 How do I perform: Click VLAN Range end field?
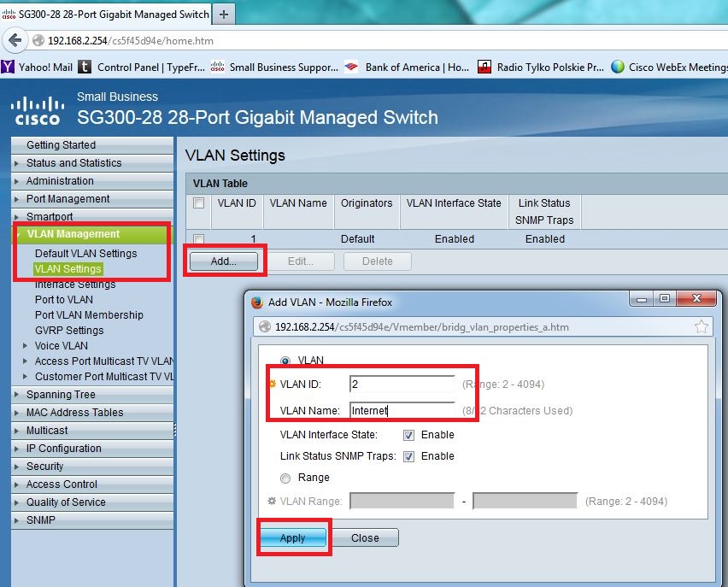(x=525, y=501)
